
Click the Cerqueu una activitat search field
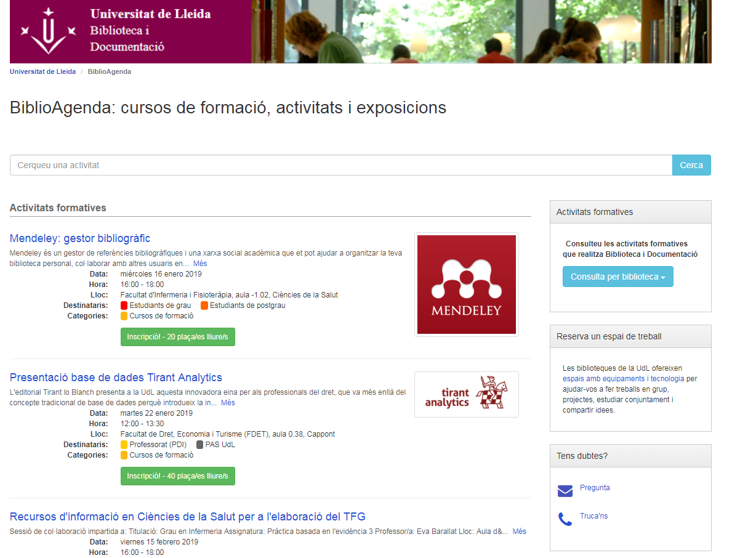coord(339,165)
